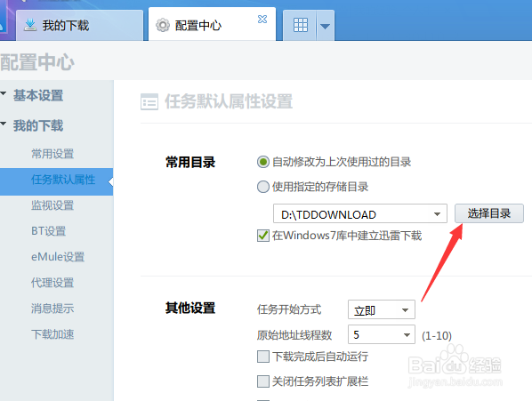
Task: Click the (1-10) range hint text
Action: coord(436,335)
